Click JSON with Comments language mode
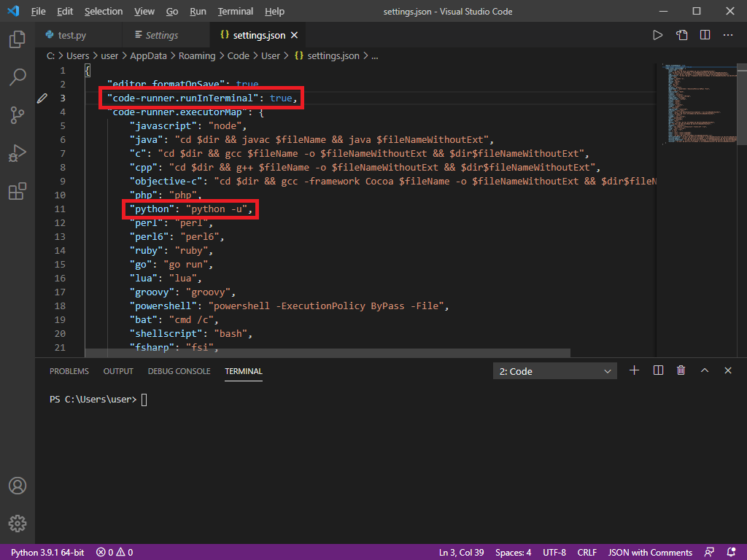The height and width of the screenshot is (560, 747). 650,553
